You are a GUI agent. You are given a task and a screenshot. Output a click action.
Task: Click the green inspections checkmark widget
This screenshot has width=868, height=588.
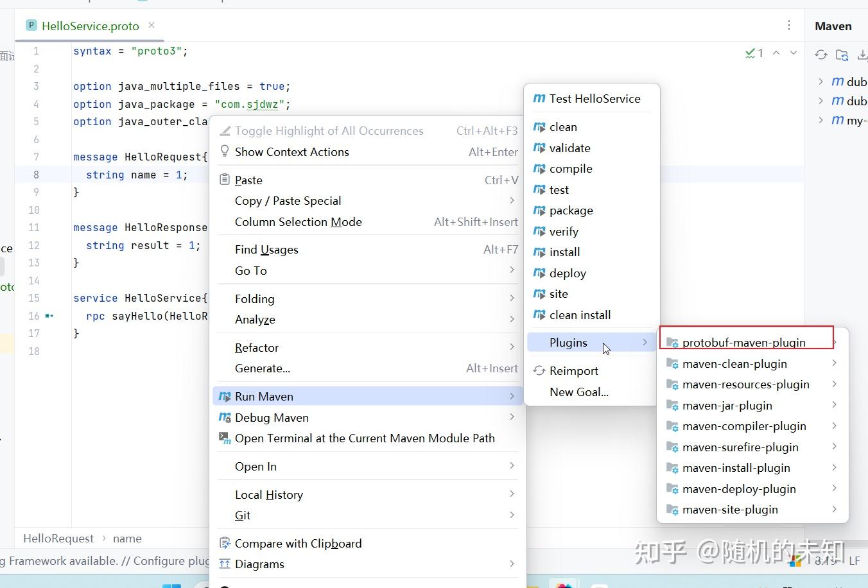[752, 54]
